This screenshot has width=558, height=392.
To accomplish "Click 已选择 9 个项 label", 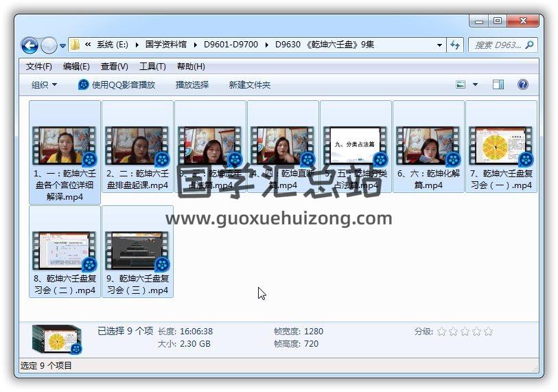I will coord(126,331).
